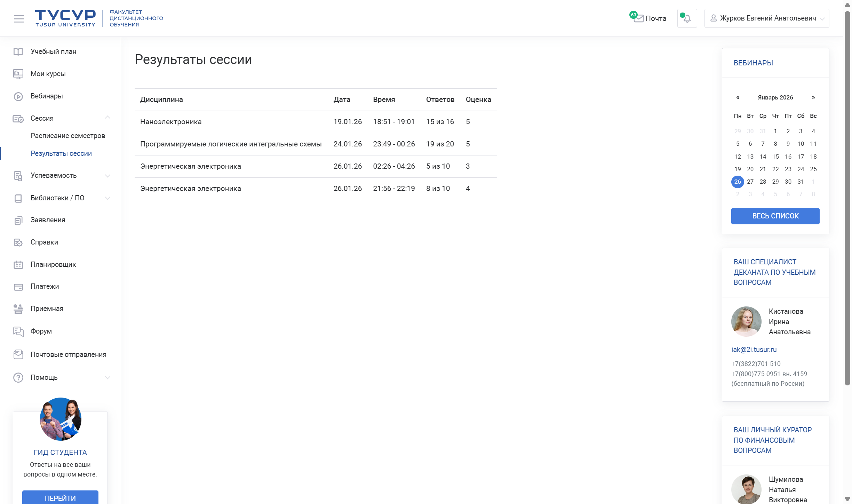The image size is (852, 504).
Task: Click the Форум chat icon
Action: [18, 331]
